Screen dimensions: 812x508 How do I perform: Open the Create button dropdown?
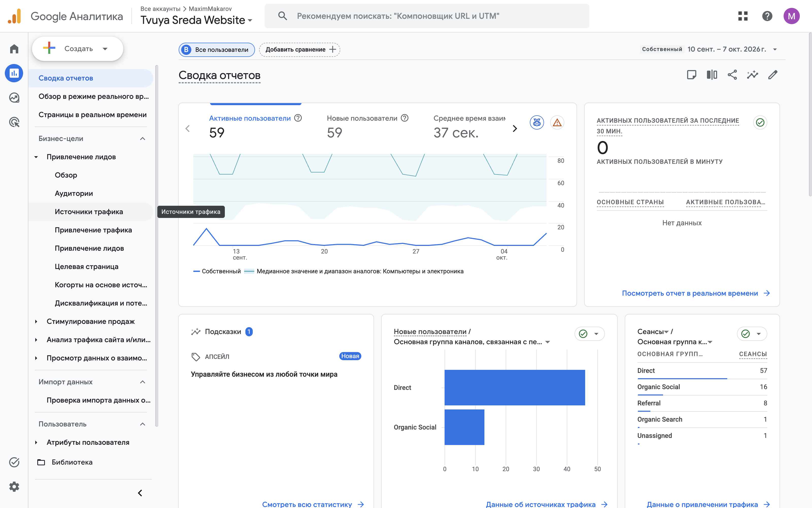pos(77,49)
